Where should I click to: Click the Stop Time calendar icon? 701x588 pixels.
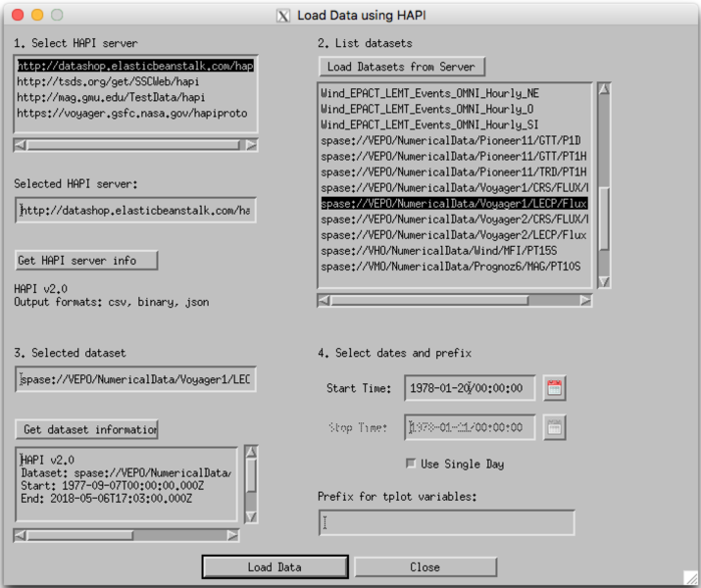coord(555,427)
